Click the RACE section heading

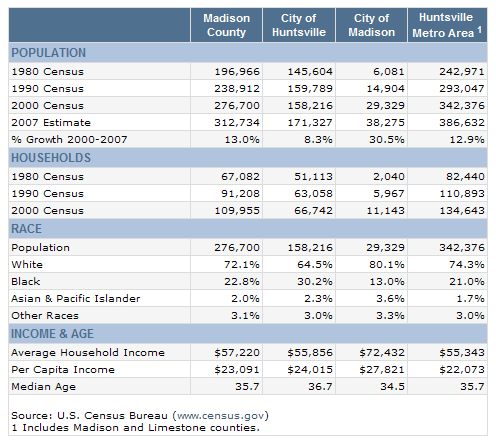point(27,229)
